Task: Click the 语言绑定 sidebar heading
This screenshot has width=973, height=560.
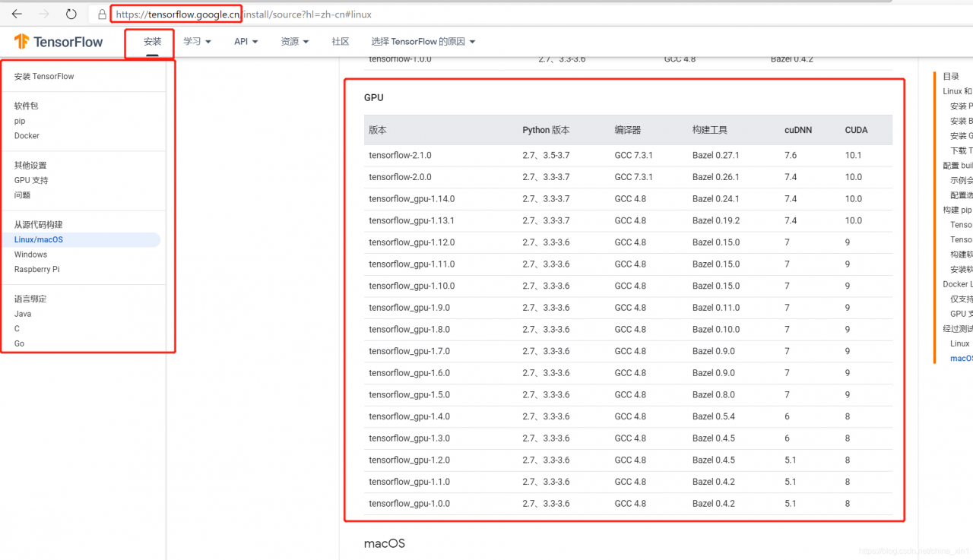Action: [30, 299]
